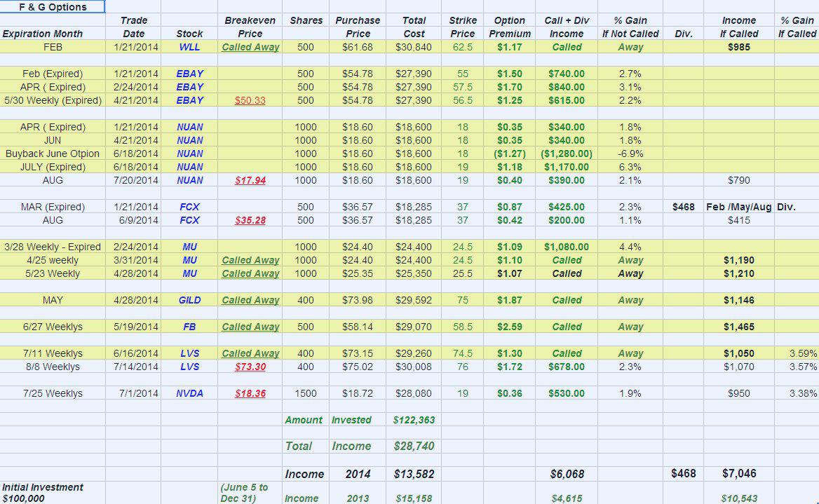
Task: Select the NVDA stock ticker cell
Action: (x=189, y=393)
